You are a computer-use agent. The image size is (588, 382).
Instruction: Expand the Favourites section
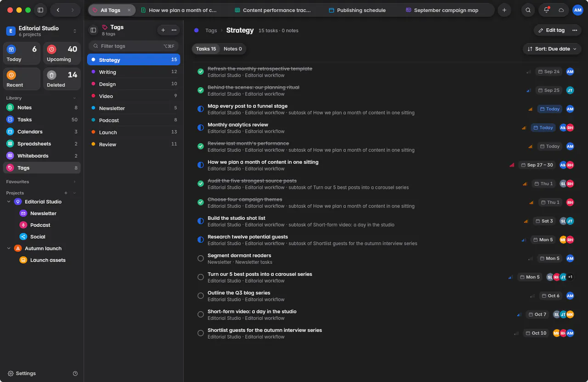(x=75, y=182)
